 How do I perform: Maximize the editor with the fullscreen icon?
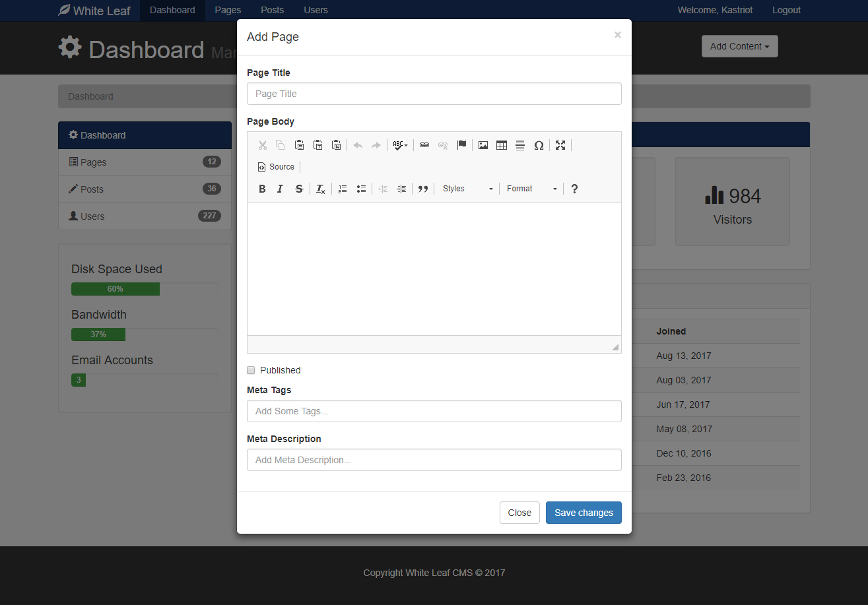560,144
